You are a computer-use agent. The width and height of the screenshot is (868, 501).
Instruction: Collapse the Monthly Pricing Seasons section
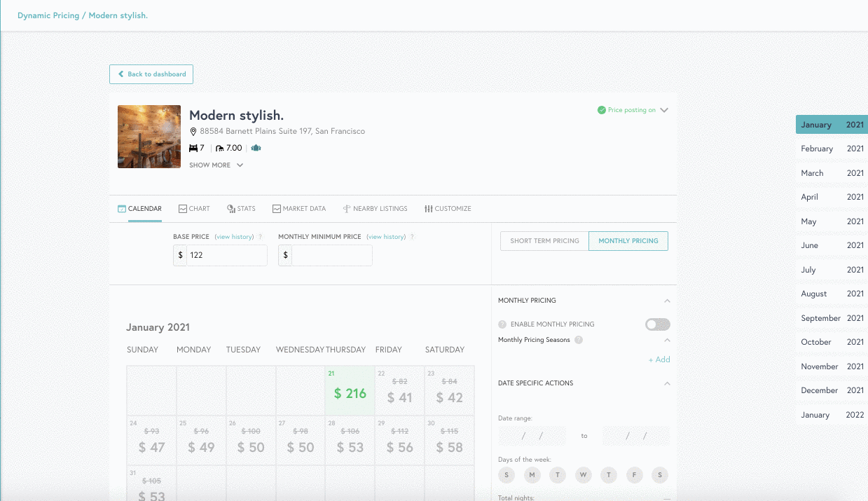(667, 340)
